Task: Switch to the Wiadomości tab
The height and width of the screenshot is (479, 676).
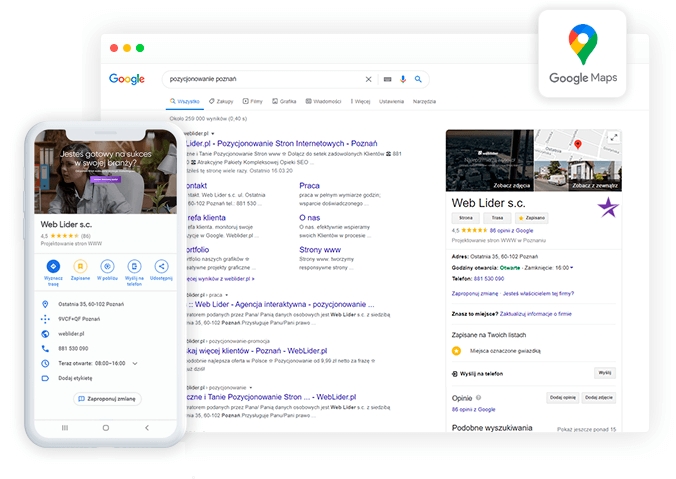Action: click(323, 101)
